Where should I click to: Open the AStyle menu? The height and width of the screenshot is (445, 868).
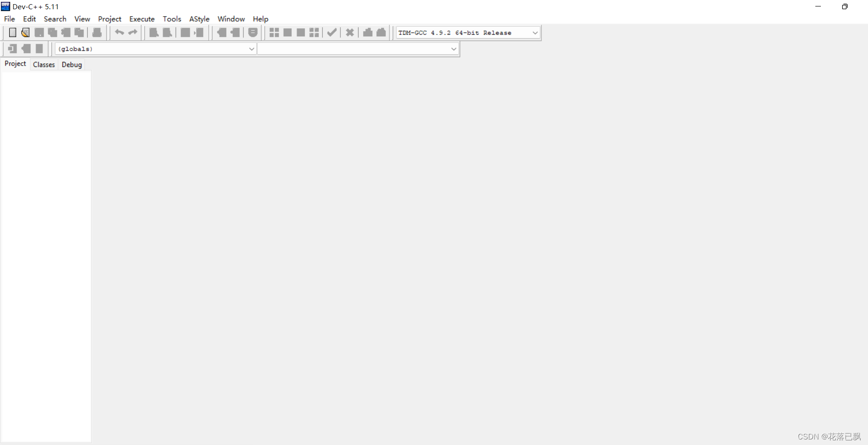point(199,19)
